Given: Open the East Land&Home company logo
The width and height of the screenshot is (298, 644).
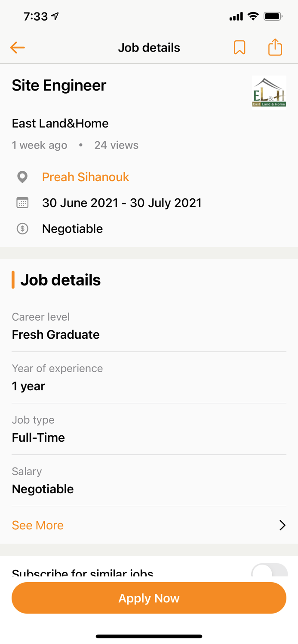Looking at the screenshot, I should click(x=269, y=92).
